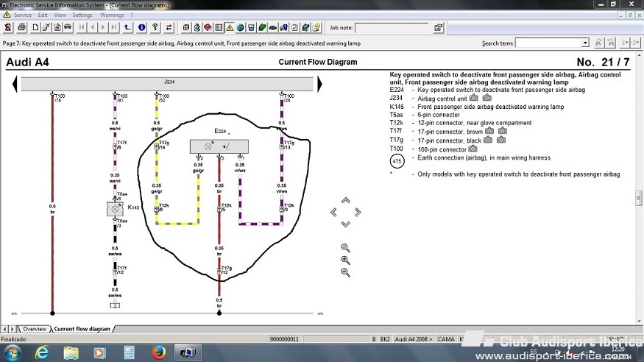The width and height of the screenshot is (644, 362).
Task: Pan diagram down with down arrow
Action: (346, 224)
